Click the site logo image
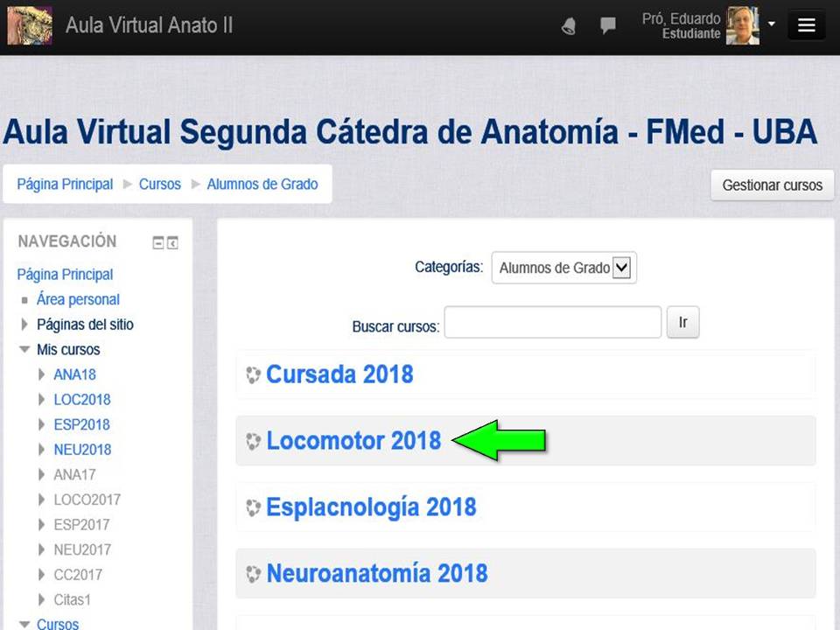 pos(29,25)
